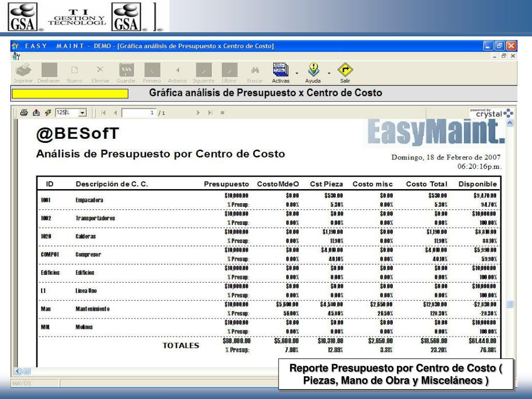Click the Empacadora row description

[89, 200]
